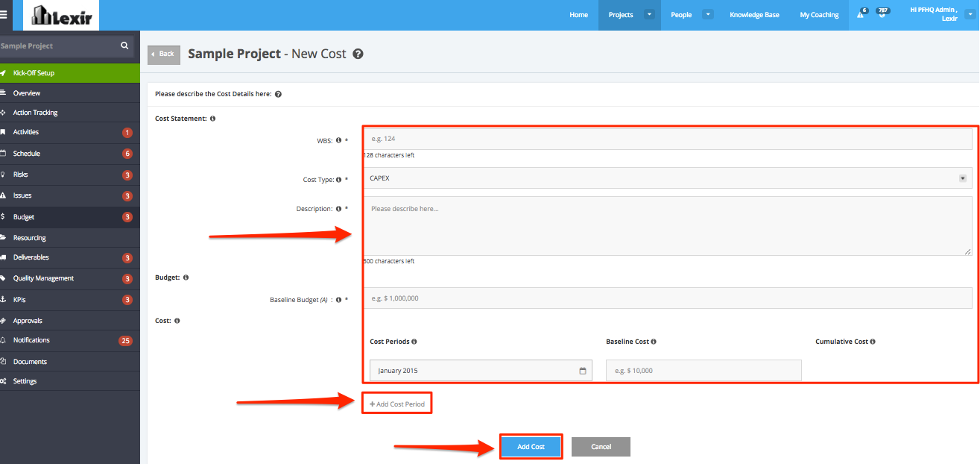
Task: Click info icon beside Cost Statement
Action: click(x=213, y=119)
